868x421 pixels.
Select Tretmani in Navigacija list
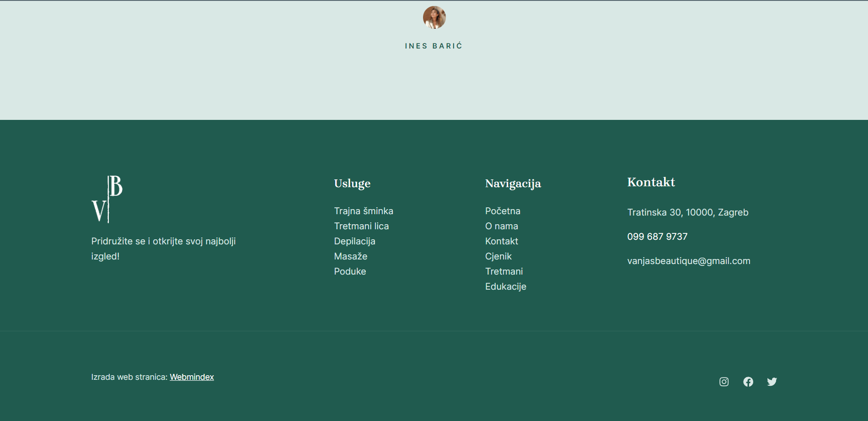(x=504, y=271)
